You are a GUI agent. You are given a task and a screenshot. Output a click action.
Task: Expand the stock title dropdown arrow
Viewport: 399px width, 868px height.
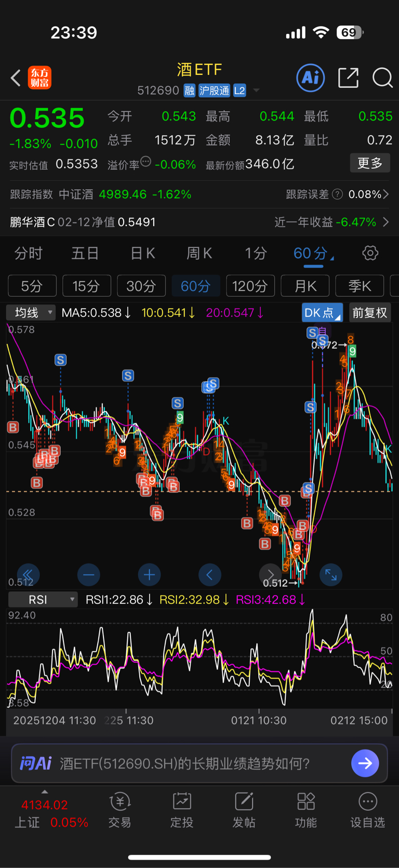point(256,90)
